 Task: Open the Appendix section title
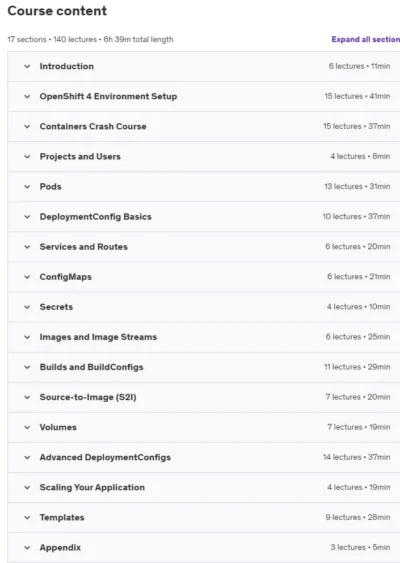(60, 548)
